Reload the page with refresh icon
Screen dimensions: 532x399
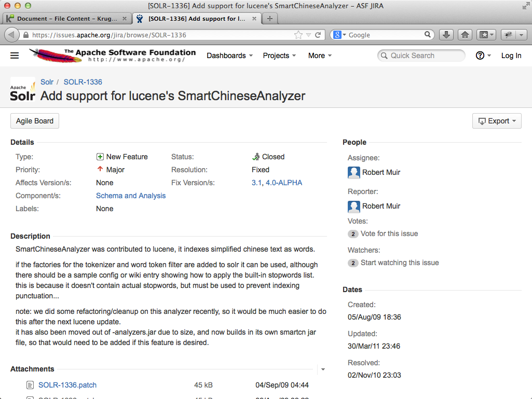coord(318,35)
